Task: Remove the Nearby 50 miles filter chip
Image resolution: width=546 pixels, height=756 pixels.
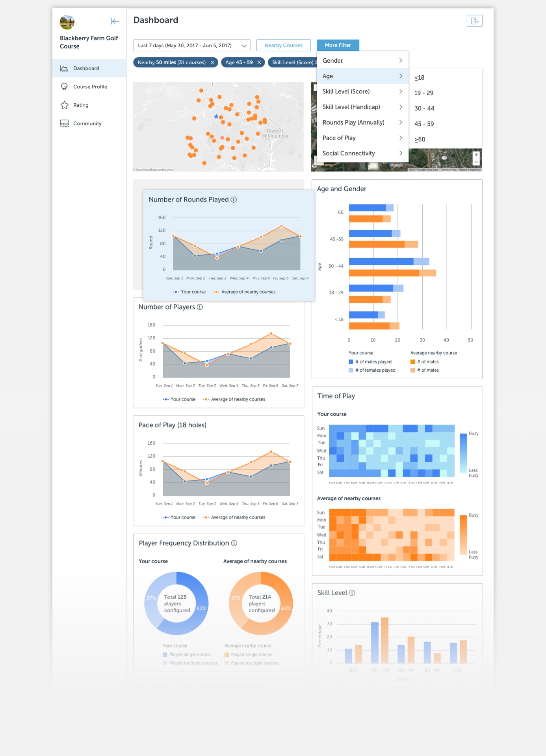Action: coord(212,62)
